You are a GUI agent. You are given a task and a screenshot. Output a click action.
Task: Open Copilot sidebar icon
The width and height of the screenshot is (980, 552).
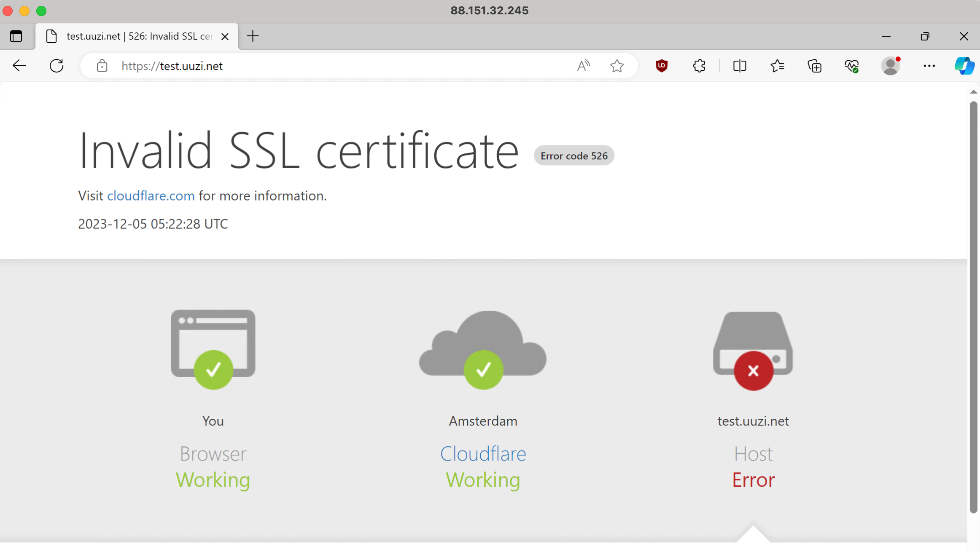point(964,66)
